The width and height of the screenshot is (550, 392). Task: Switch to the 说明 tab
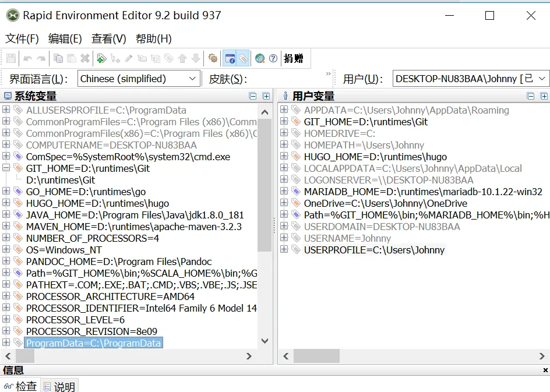(59, 386)
